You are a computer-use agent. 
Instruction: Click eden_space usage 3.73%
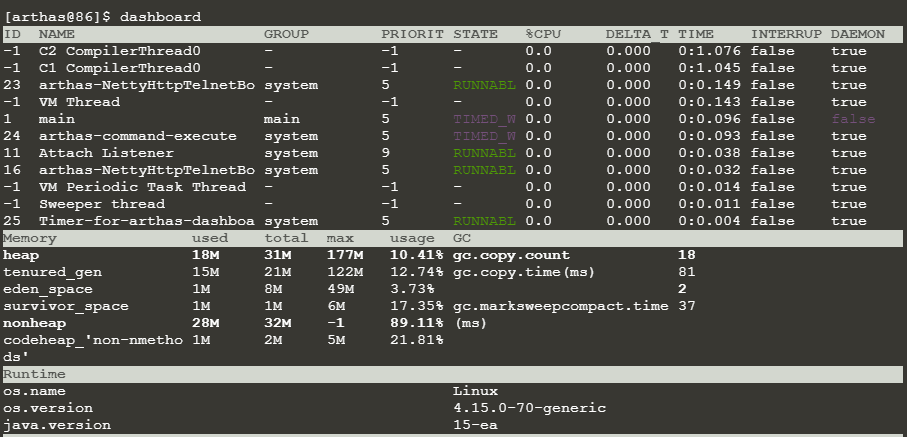pyautogui.click(x=412, y=289)
